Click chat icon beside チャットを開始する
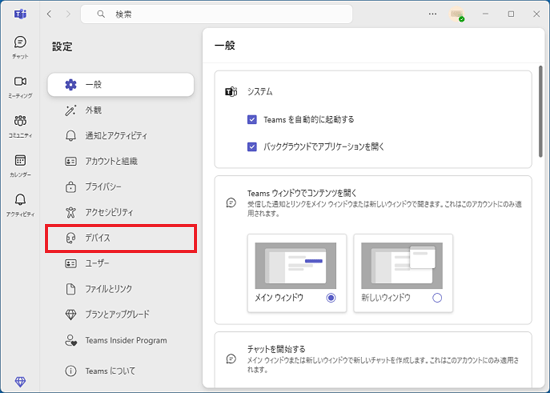The width and height of the screenshot is (550, 393). tap(231, 359)
